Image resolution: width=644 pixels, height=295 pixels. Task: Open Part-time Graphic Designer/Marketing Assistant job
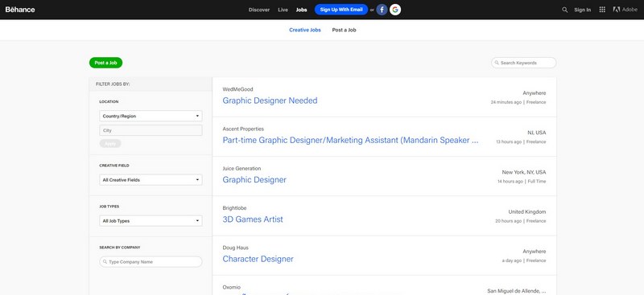click(350, 141)
